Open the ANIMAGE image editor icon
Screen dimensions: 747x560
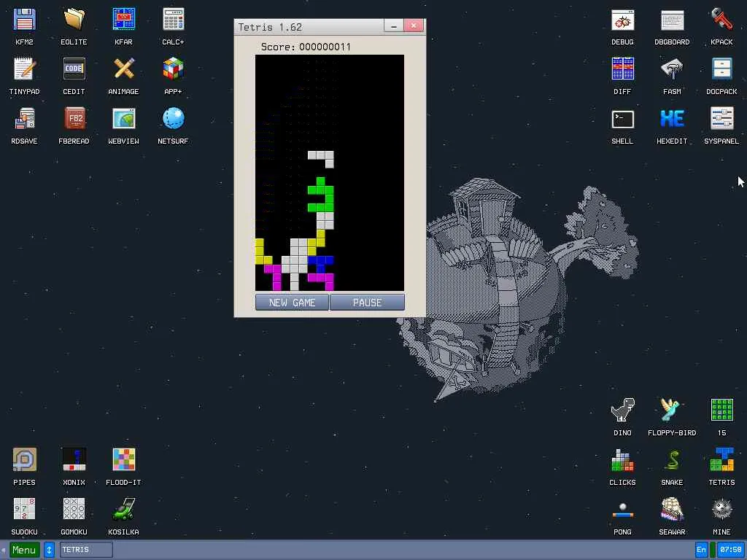(x=123, y=69)
